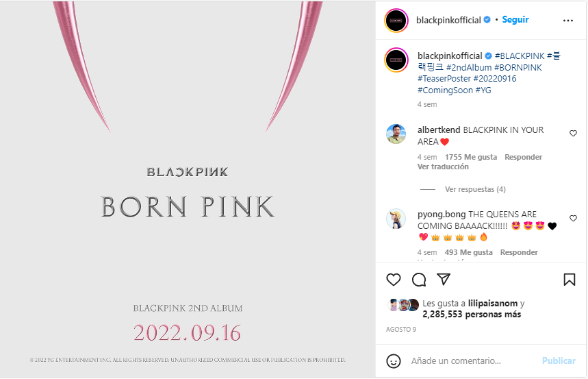
Task: Open the three-dot post options menu
Action: tap(568, 21)
